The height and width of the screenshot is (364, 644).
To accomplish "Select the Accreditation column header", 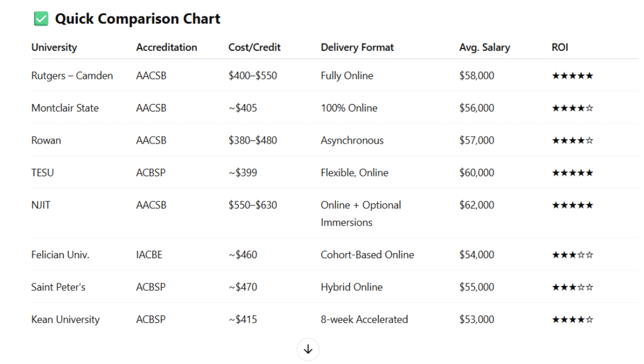I will [167, 47].
